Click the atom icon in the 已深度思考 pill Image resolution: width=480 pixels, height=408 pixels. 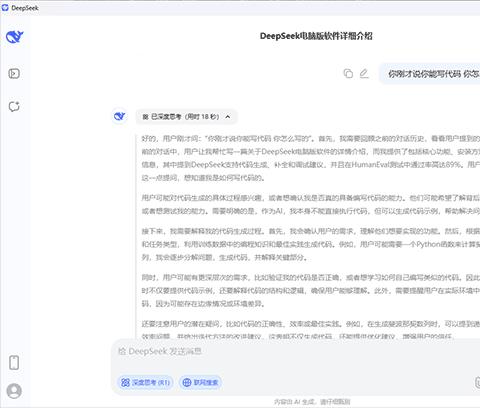145,117
